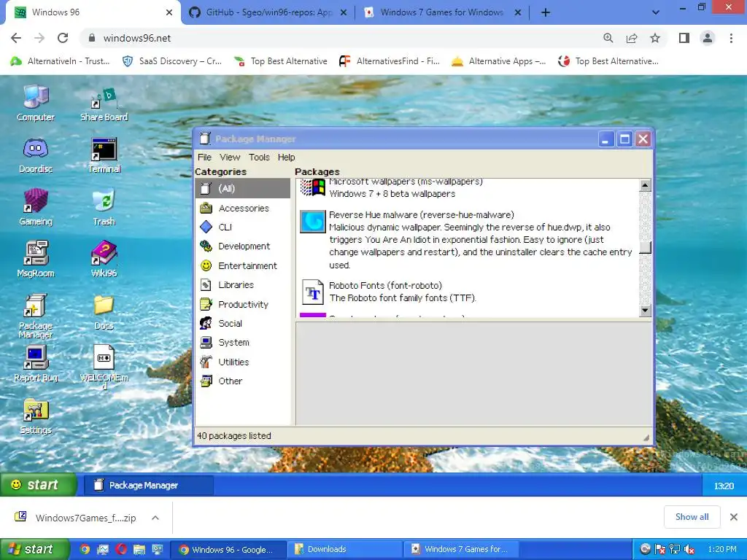Launch the Doordisc desktop icon
This screenshot has height=560, width=747.
click(36, 155)
